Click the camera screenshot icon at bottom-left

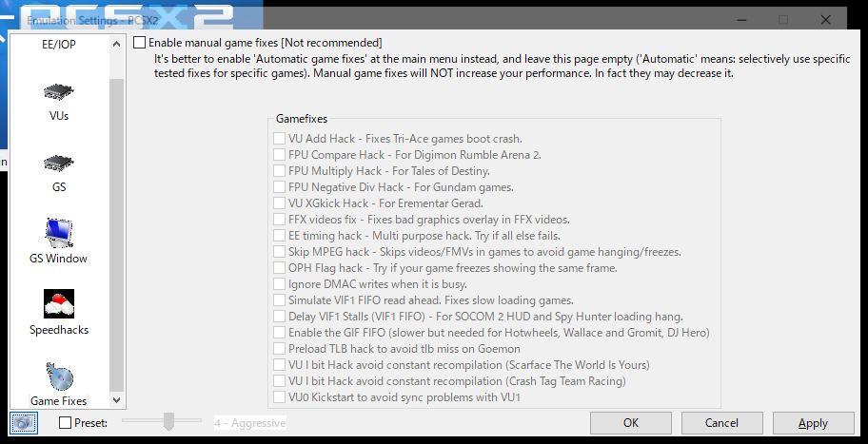(x=23, y=423)
